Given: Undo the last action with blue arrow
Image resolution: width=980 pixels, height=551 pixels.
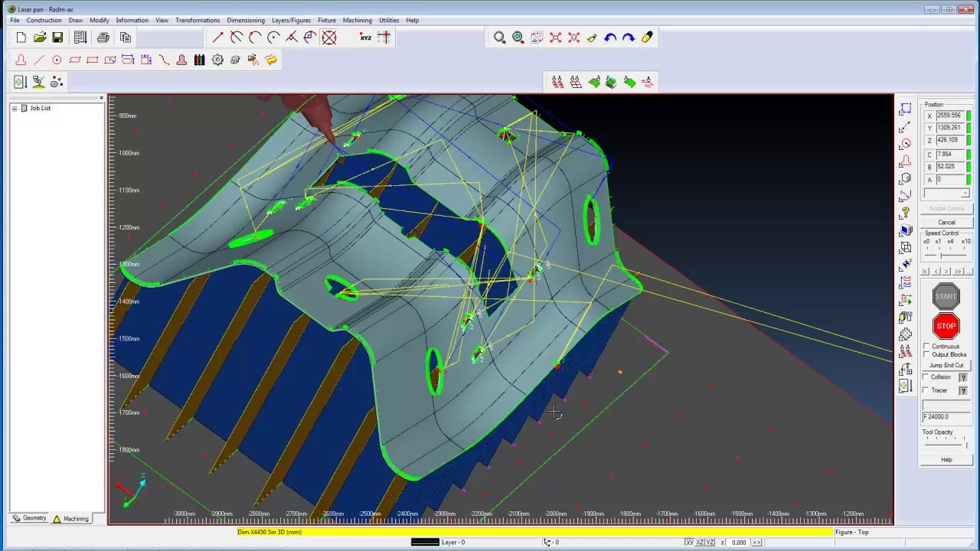Looking at the screenshot, I should point(610,37).
